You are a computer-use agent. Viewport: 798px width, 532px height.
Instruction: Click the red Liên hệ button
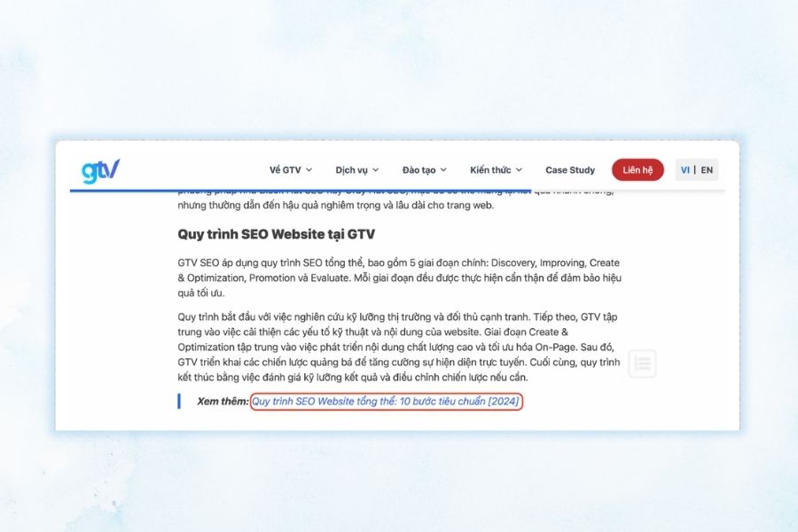[638, 169]
